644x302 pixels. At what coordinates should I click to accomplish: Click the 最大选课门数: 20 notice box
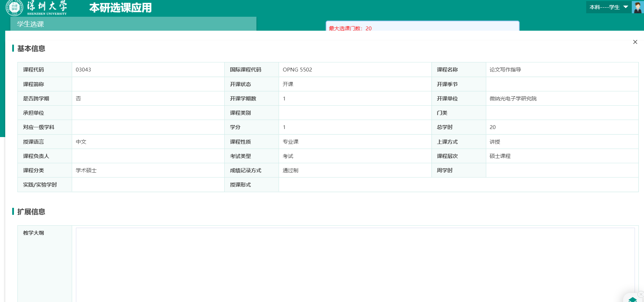coord(422,27)
